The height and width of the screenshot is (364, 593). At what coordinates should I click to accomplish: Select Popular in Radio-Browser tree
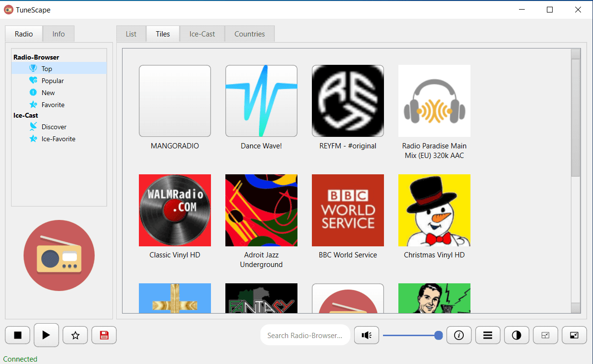[59, 80]
